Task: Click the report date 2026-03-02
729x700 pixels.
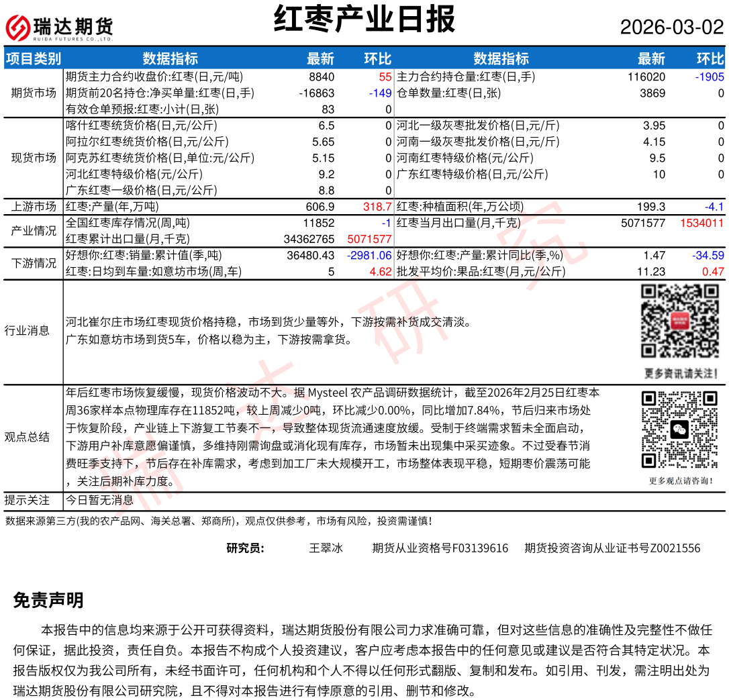Action: click(671, 28)
